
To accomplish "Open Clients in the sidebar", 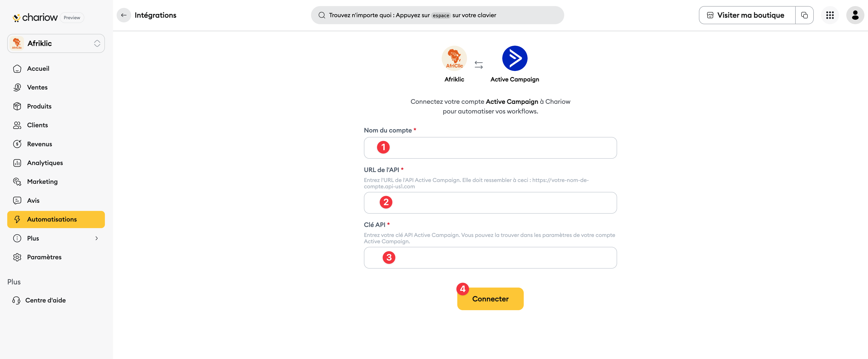I will pyautogui.click(x=56, y=125).
